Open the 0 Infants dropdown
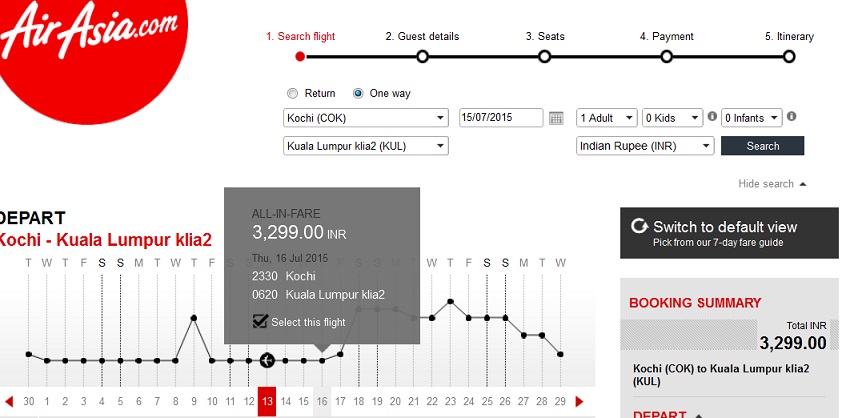Image resolution: width=842 pixels, height=418 pixels. click(x=752, y=118)
